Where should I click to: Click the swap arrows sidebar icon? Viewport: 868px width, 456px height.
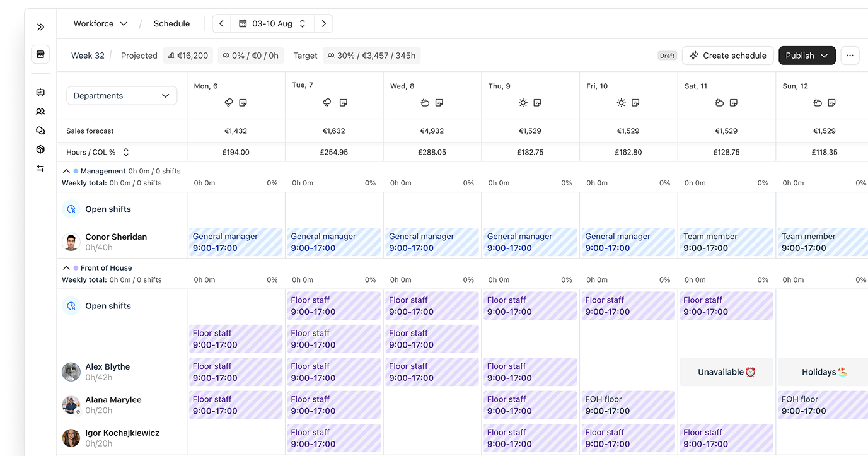[40, 168]
